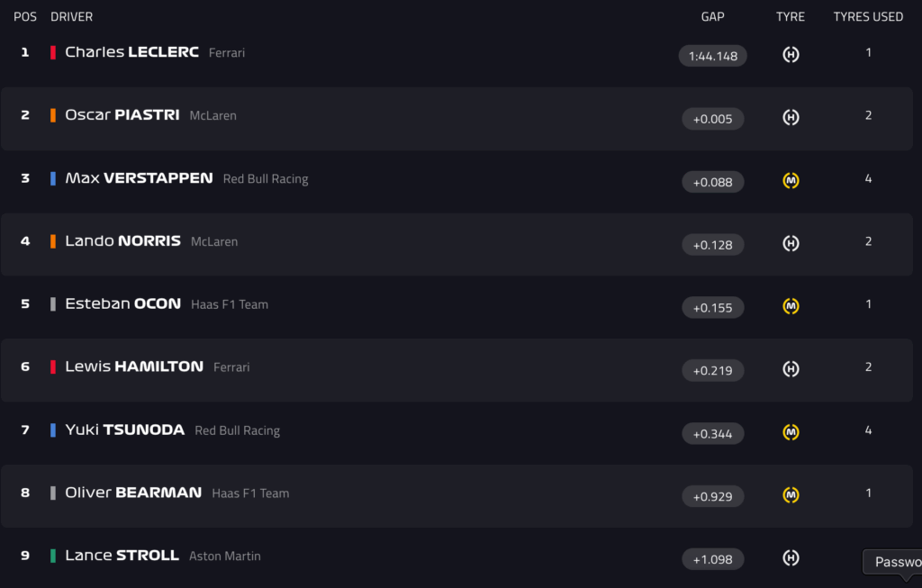Click the Password tooltip popup

tap(896, 562)
